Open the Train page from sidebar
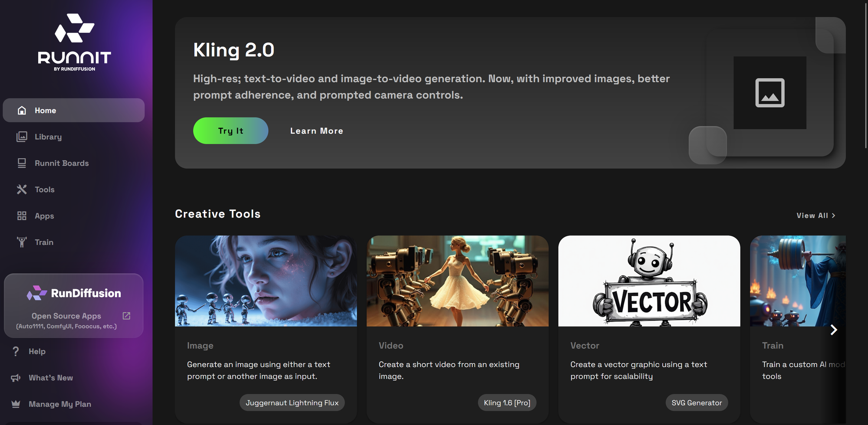Screen dimensions: 868x425 click(74, 242)
